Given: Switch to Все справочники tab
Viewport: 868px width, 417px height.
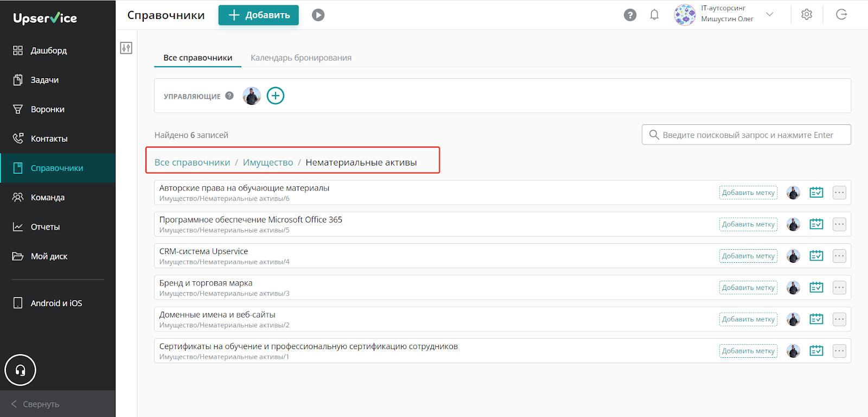Looking at the screenshot, I should click(x=197, y=58).
